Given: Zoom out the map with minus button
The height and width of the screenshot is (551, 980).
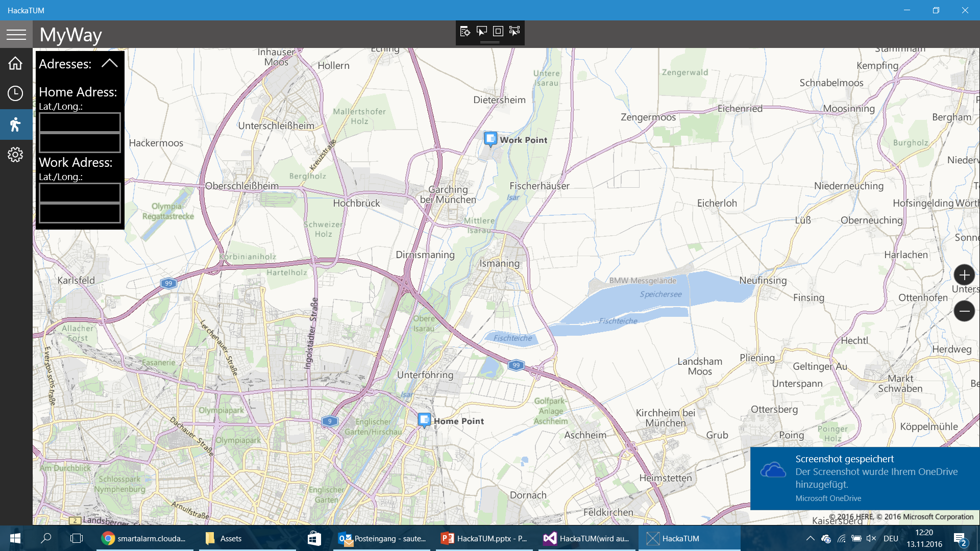Looking at the screenshot, I should click(x=964, y=311).
